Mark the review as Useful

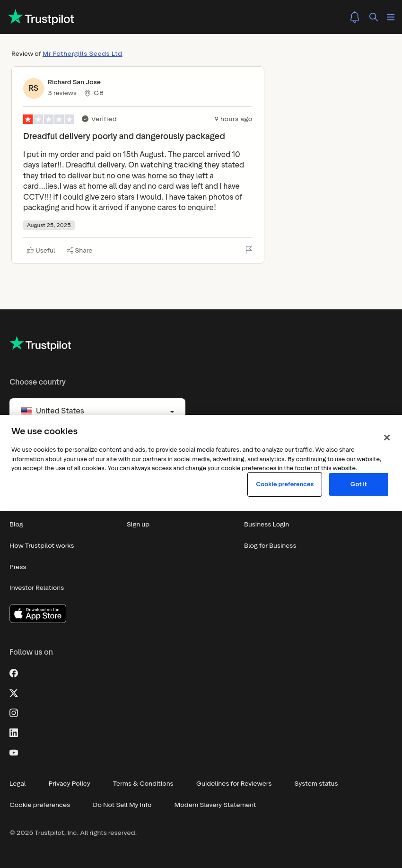(x=41, y=250)
